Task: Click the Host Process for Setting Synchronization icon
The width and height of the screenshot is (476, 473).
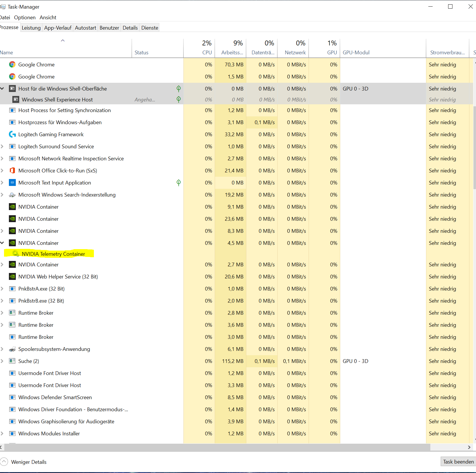Action: 12,110
